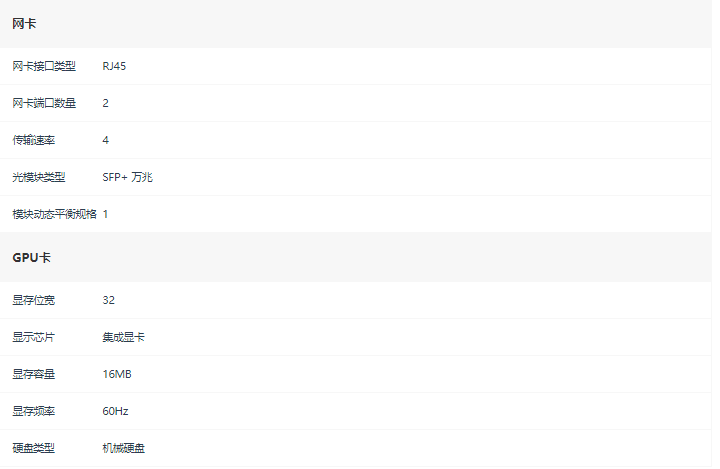
Task: Select the 机械硬盘 value
Action: coord(124,448)
